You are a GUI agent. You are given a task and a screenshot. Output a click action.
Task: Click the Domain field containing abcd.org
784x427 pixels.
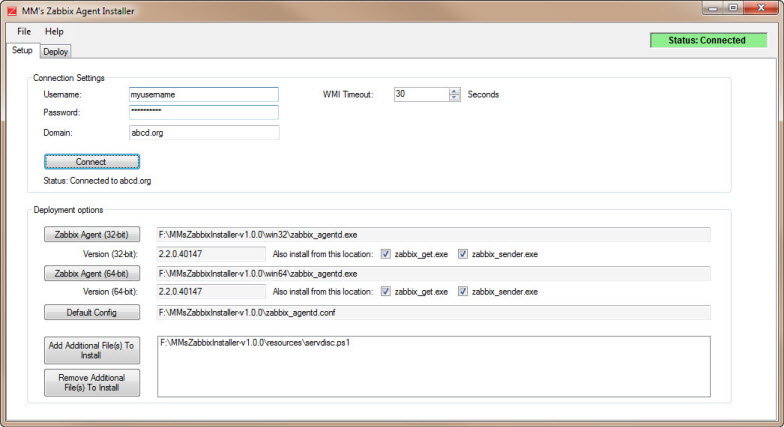tap(204, 132)
